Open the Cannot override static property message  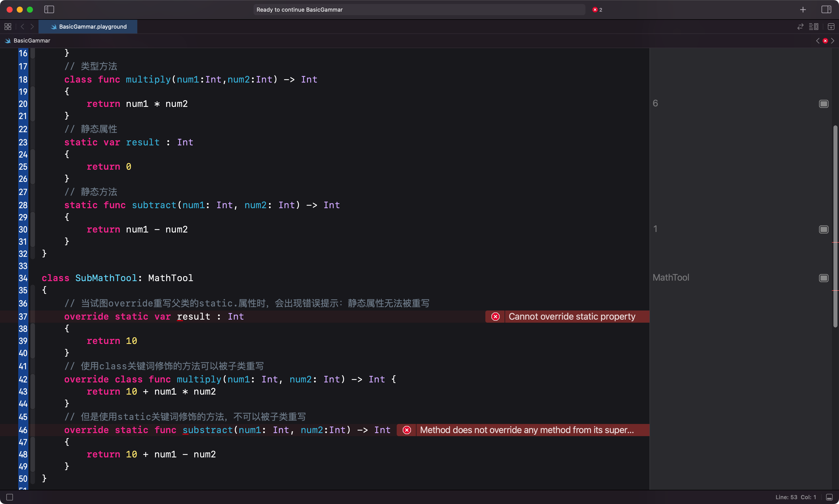pyautogui.click(x=572, y=317)
